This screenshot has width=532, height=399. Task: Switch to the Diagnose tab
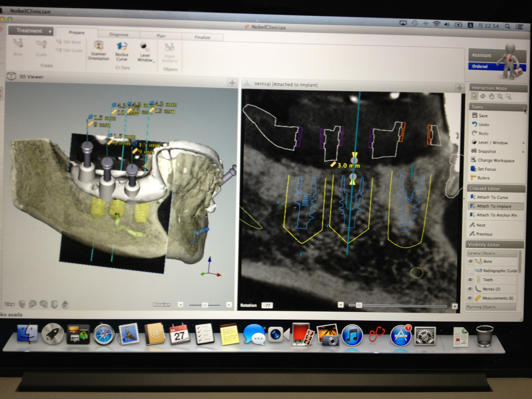pos(118,34)
